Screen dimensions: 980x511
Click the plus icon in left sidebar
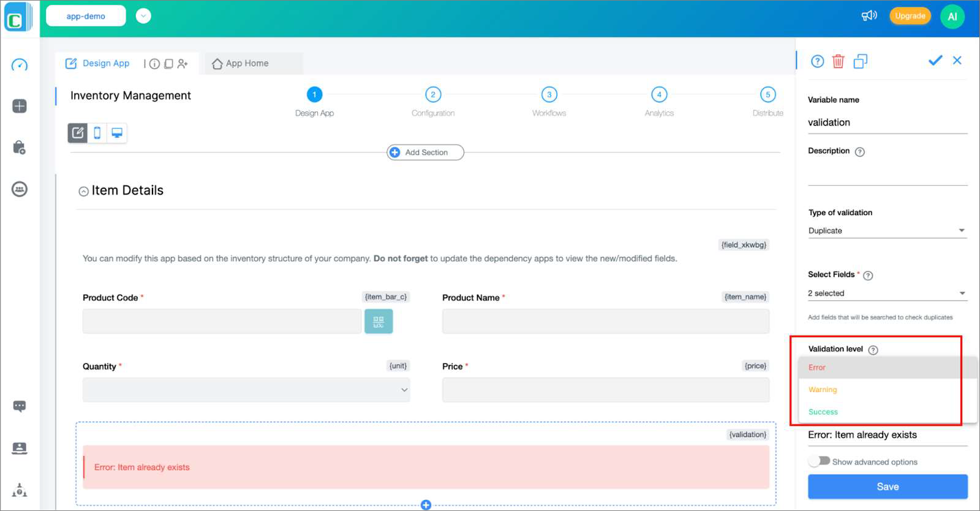[20, 106]
